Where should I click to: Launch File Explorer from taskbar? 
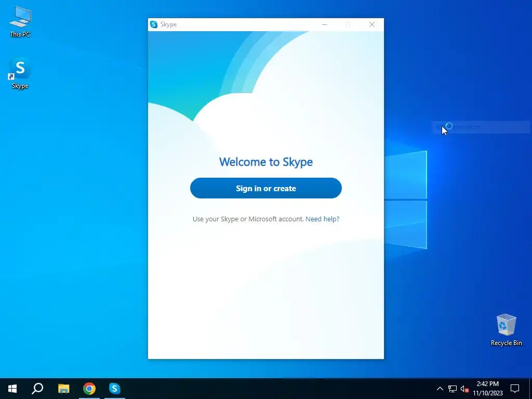(x=63, y=389)
